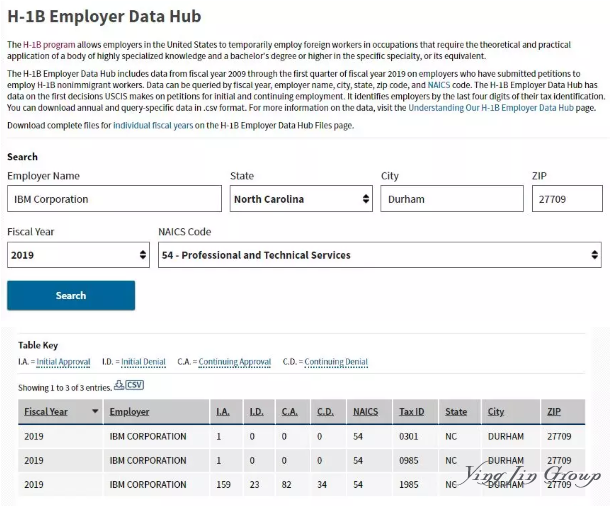Screen dimensions: 611x506
Task: Click the H-1B Employer Data Hub heading
Action: (104, 16)
